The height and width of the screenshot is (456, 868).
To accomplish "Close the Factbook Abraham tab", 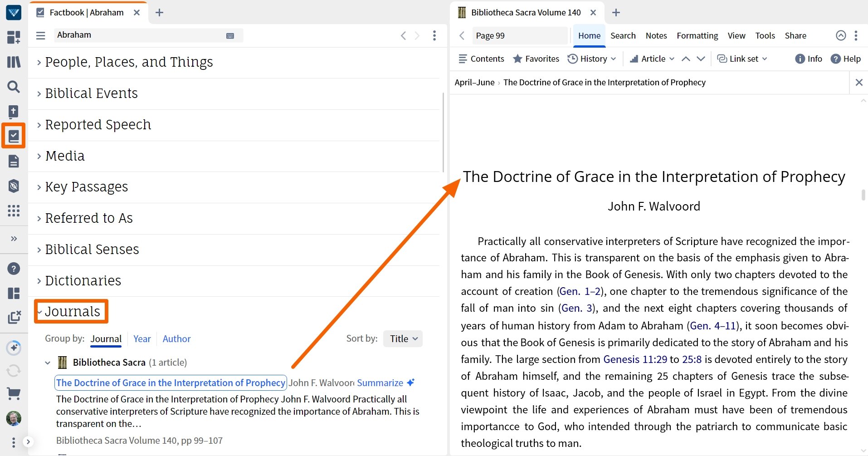I will [x=137, y=13].
